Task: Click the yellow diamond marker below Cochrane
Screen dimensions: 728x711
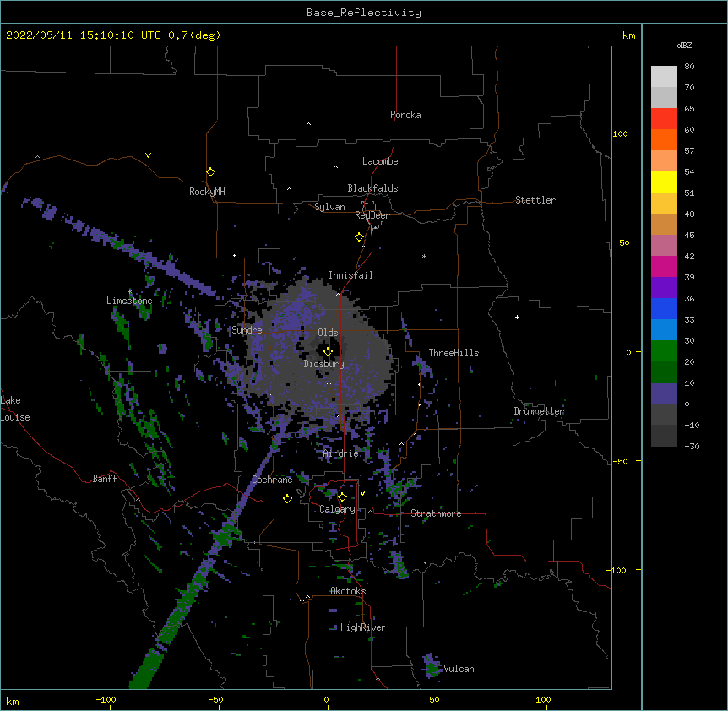Action: (x=287, y=498)
